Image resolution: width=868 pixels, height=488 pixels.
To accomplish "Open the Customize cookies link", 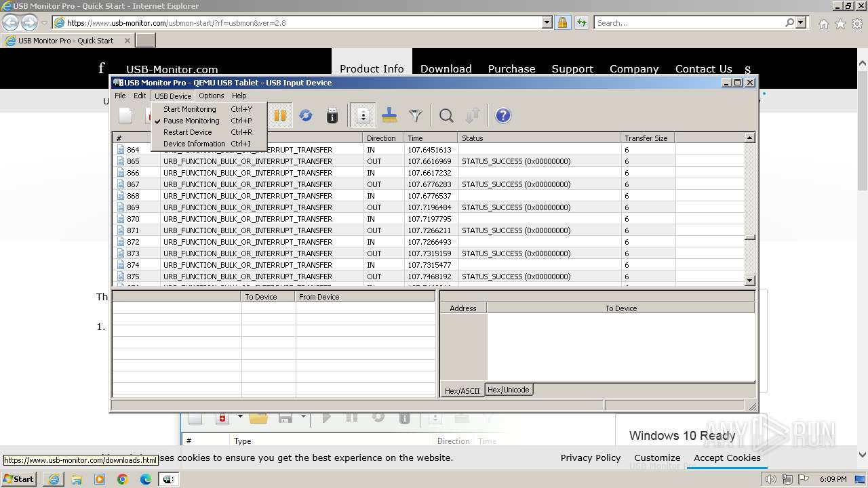I will pos(657,458).
